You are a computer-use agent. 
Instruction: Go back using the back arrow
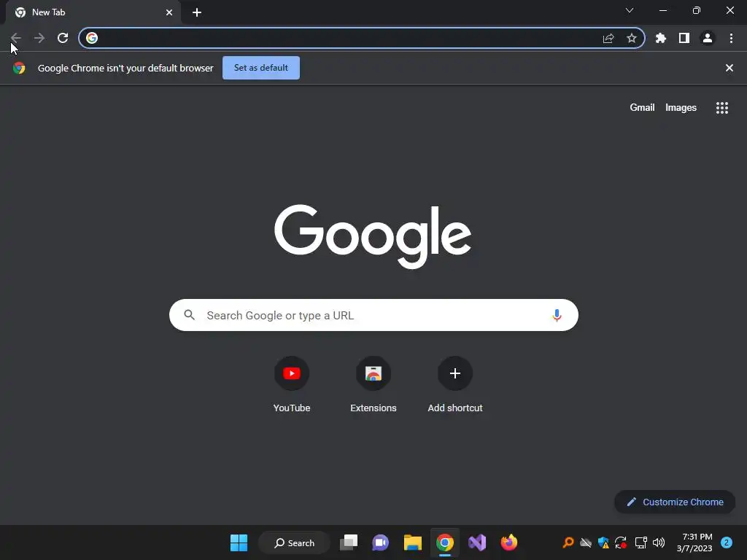16,38
